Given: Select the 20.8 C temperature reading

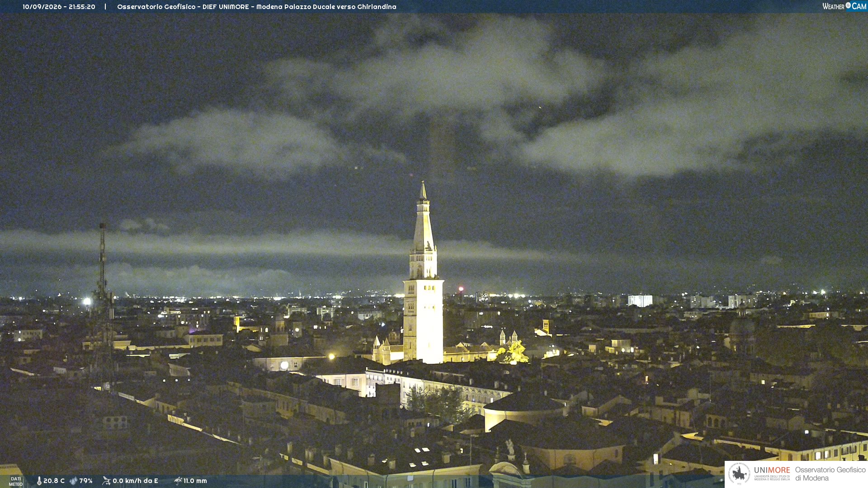Looking at the screenshot, I should tap(54, 481).
